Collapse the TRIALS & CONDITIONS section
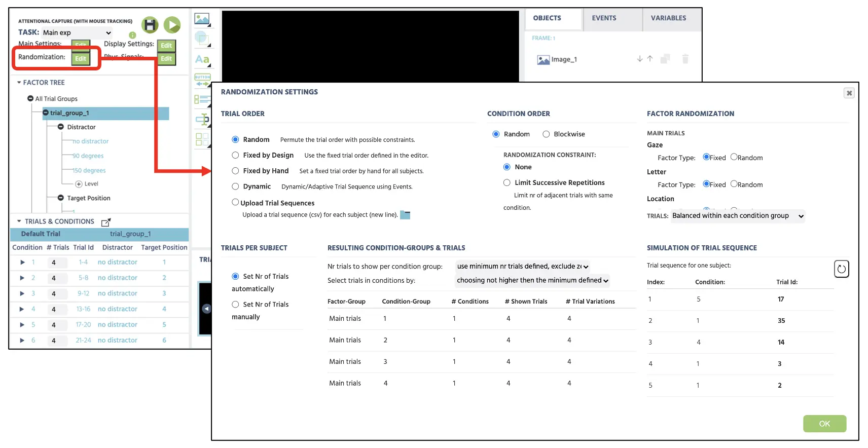The width and height of the screenshot is (868, 448). click(19, 221)
